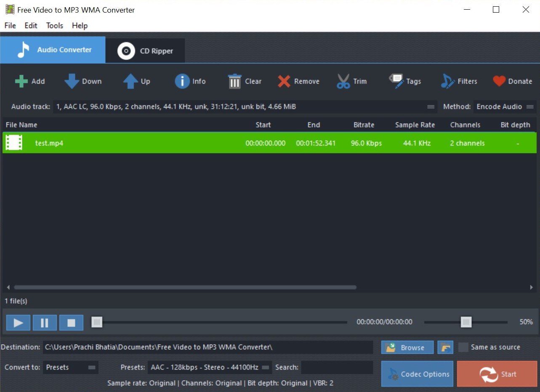
Task: Enable Same as source checkbox
Action: click(x=463, y=347)
